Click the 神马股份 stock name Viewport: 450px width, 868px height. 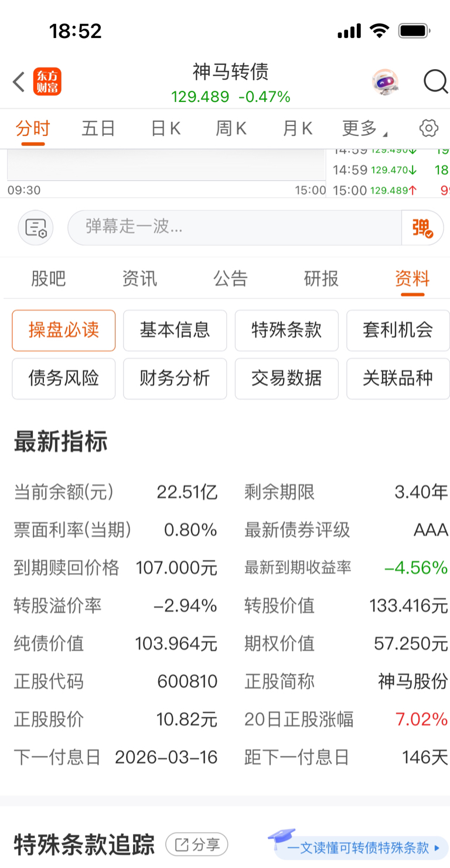(413, 682)
